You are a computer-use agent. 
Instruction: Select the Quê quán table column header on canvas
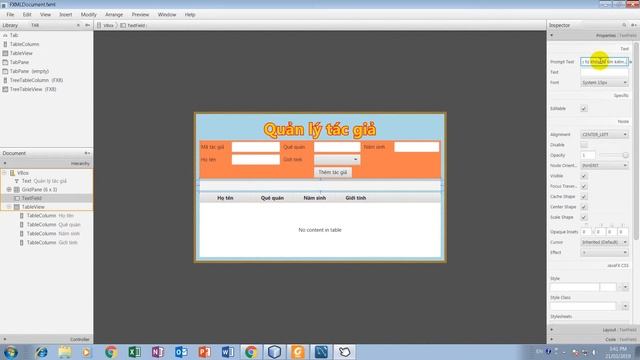click(x=272, y=198)
